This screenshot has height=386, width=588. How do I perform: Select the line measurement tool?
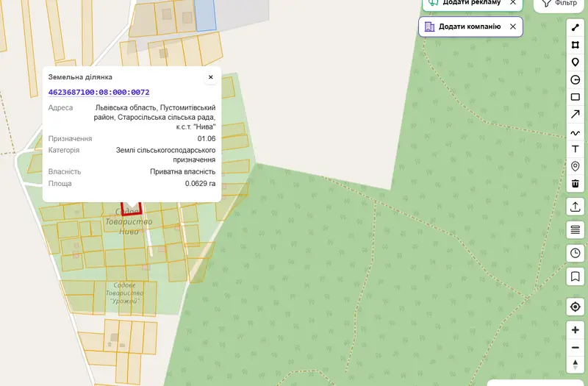575,28
